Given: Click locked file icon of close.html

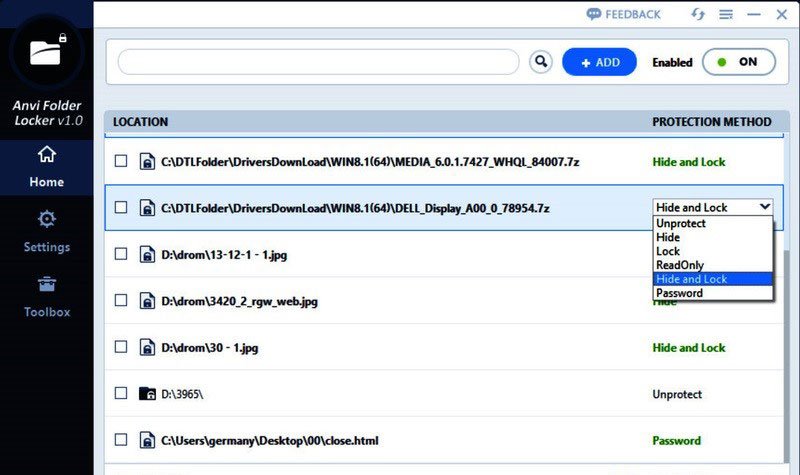Looking at the screenshot, I should click(147, 440).
